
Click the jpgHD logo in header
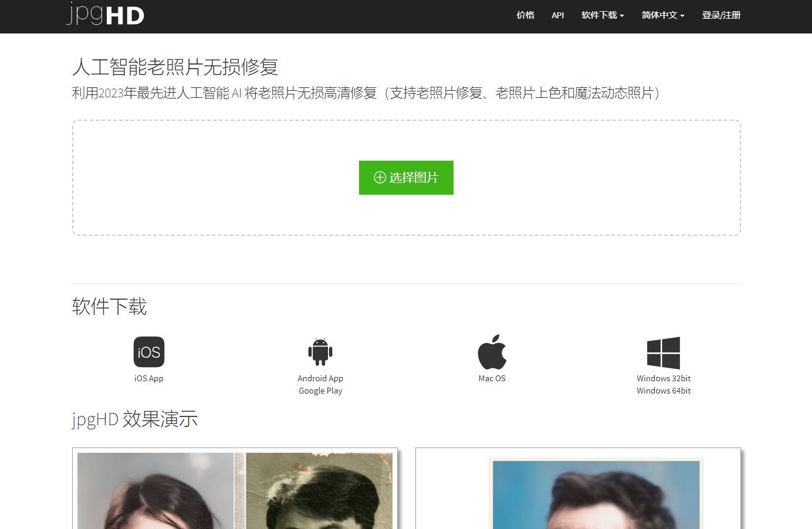coord(106,15)
